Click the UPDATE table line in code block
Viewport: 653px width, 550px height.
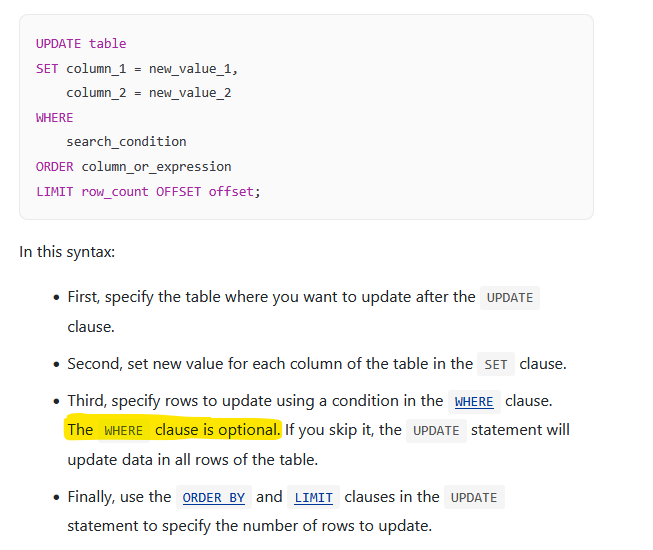tap(81, 44)
